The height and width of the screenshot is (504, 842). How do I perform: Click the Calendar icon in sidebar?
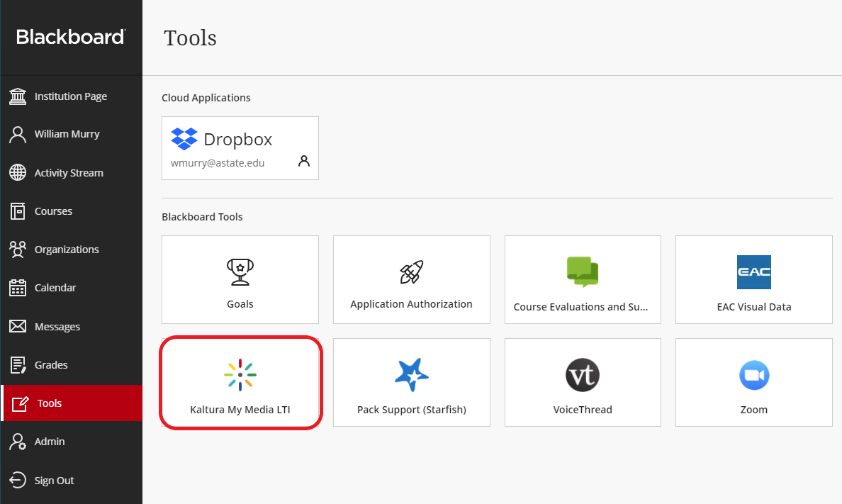coord(18,288)
